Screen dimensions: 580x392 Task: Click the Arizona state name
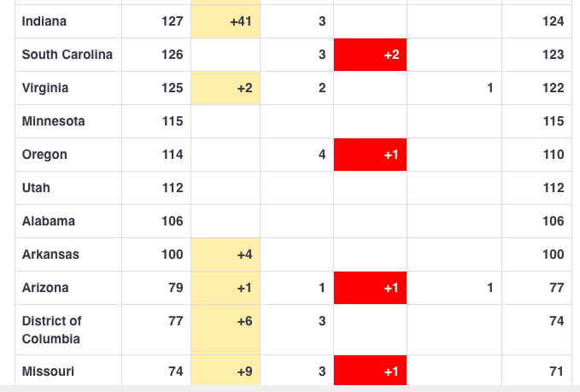[x=45, y=288]
